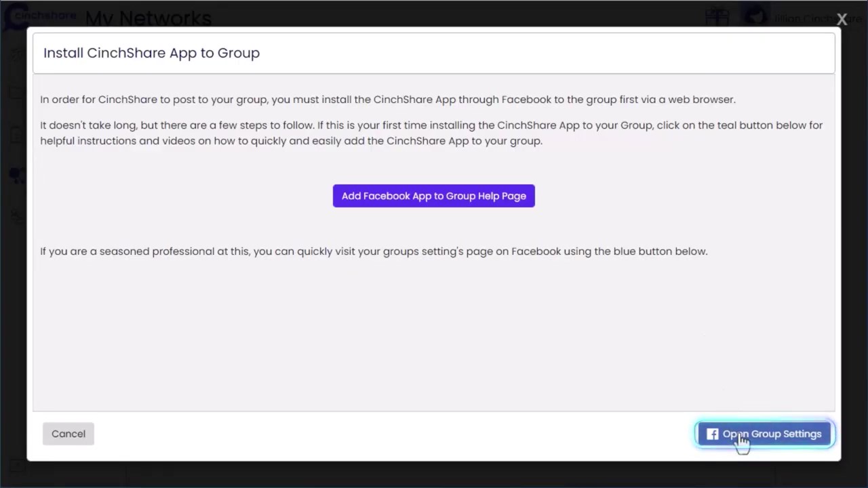Image resolution: width=868 pixels, height=488 pixels.
Task: Select the 'Install CinchShare App to Group' heading
Action: click(x=151, y=53)
